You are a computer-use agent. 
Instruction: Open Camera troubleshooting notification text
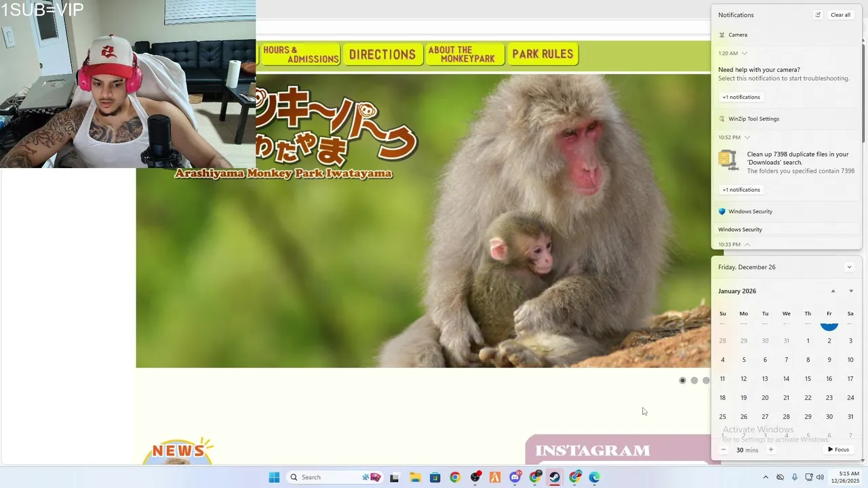pos(784,74)
